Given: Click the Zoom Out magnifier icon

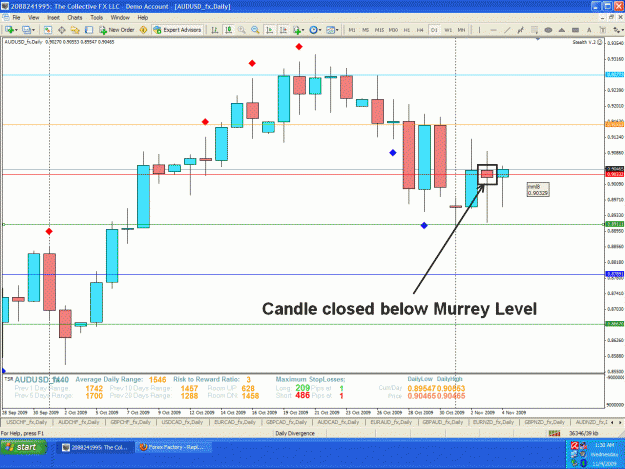Looking at the screenshot, I should tap(256, 30).
